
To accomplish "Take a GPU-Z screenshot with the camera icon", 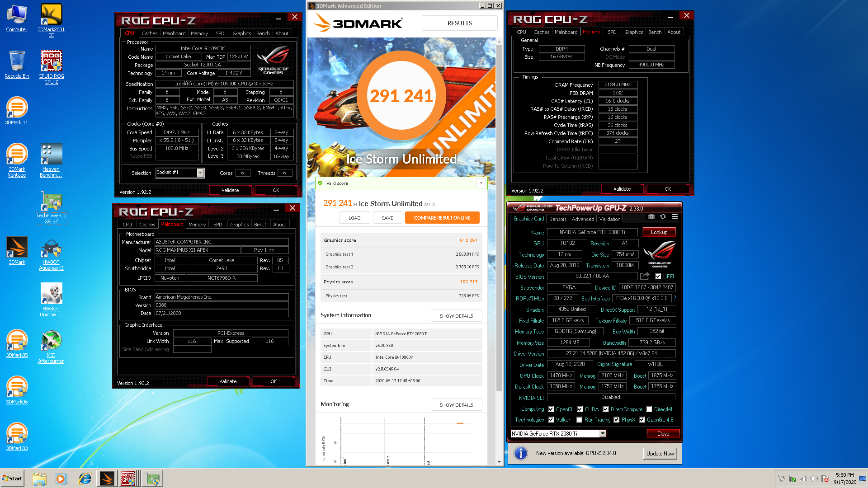I will coord(651,217).
